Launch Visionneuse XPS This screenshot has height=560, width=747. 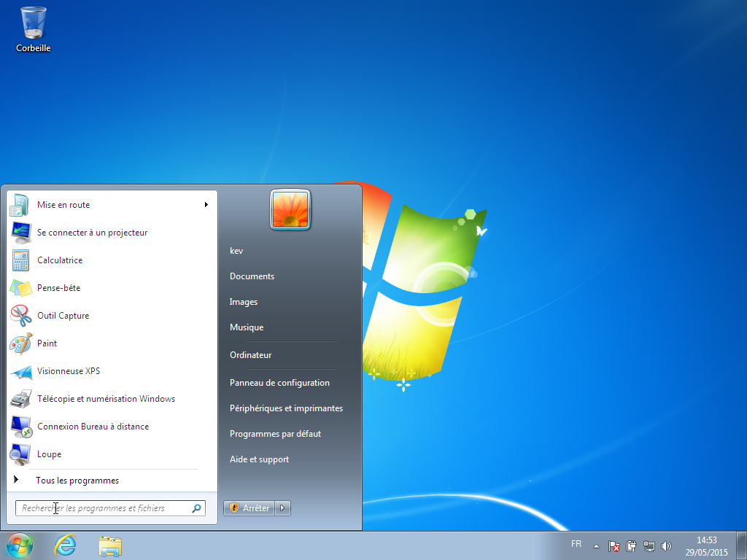pyautogui.click(x=112, y=371)
